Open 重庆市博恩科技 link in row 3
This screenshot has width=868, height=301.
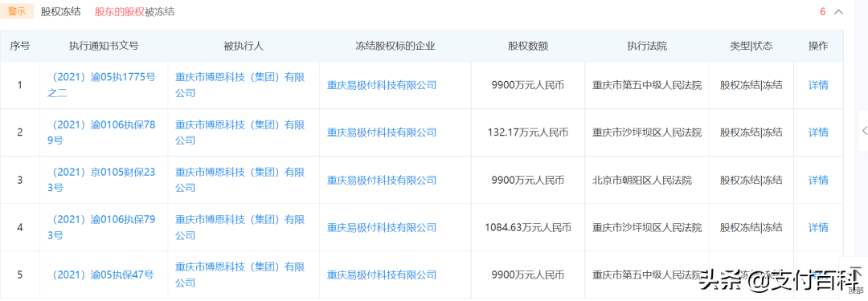coord(240,180)
